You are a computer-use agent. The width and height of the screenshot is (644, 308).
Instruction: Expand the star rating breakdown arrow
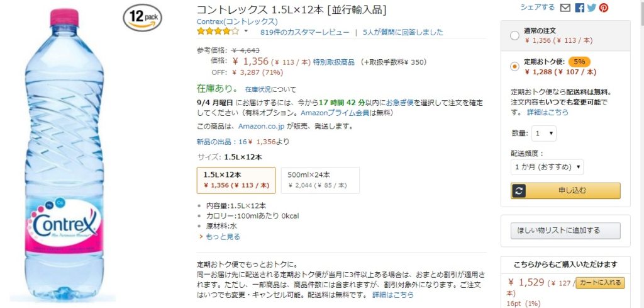(x=246, y=31)
